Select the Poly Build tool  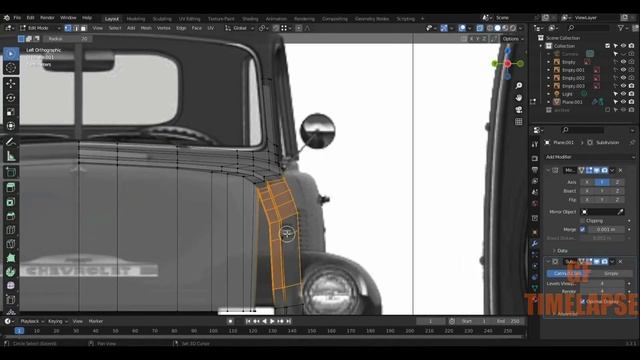tap(11, 258)
